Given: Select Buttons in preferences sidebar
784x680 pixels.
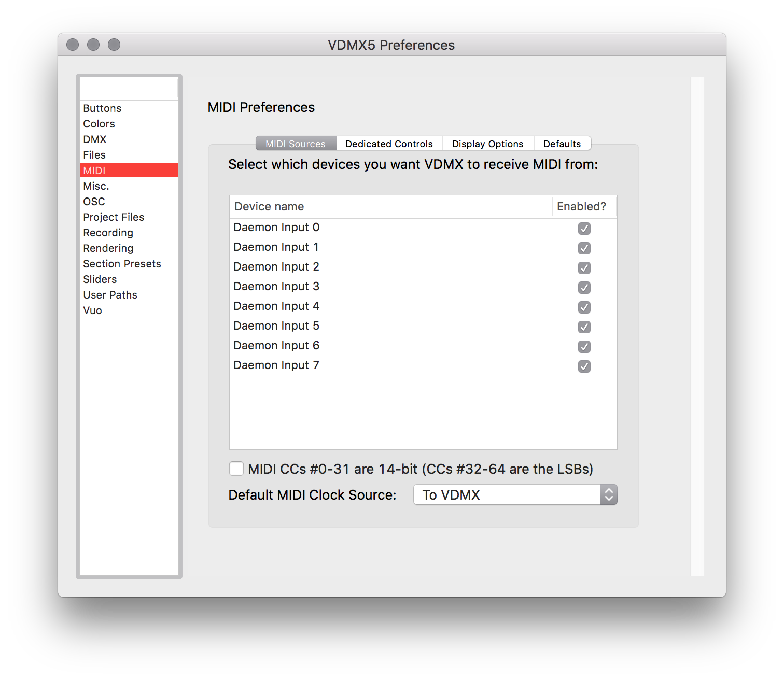Looking at the screenshot, I should (x=129, y=108).
